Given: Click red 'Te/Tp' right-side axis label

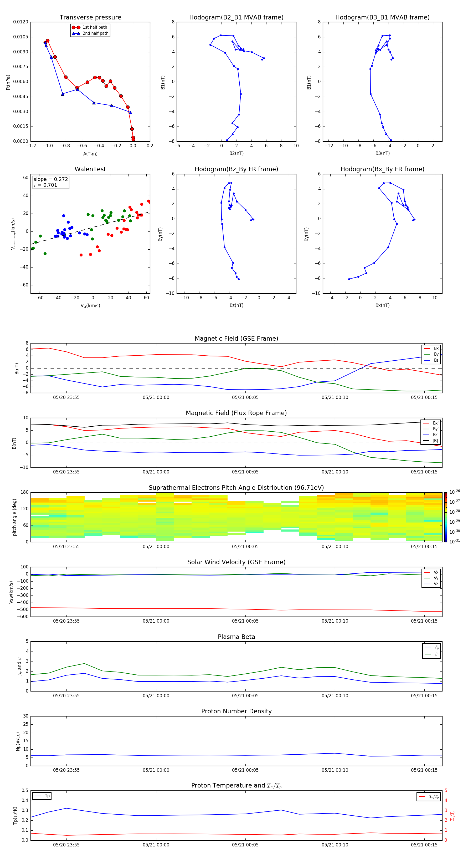Looking at the screenshot, I should (x=452, y=815).
